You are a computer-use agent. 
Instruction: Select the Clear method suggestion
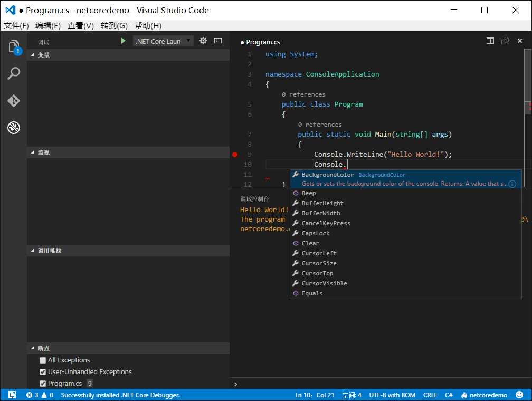[x=405, y=244]
